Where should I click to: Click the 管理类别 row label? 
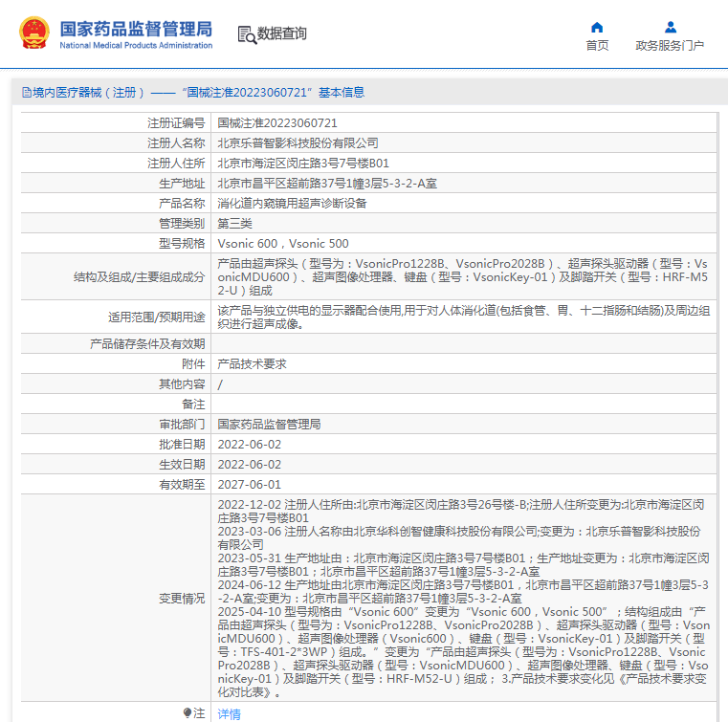(182, 223)
